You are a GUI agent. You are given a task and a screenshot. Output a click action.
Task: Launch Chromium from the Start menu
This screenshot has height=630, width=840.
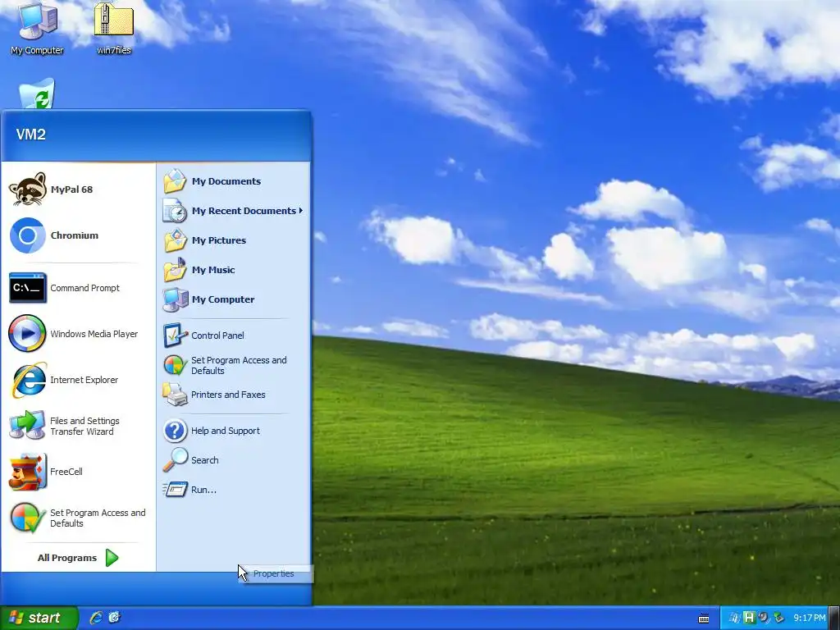point(27,235)
